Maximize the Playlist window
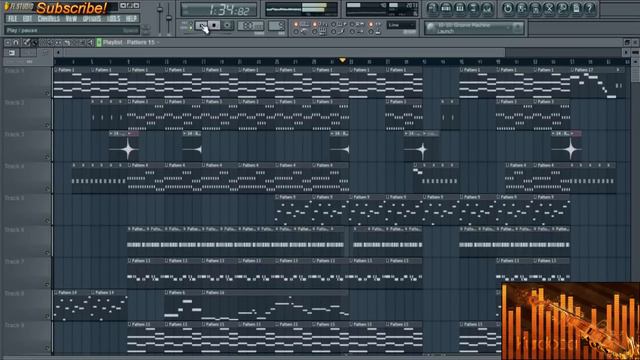The image size is (640, 360). tap(627, 42)
